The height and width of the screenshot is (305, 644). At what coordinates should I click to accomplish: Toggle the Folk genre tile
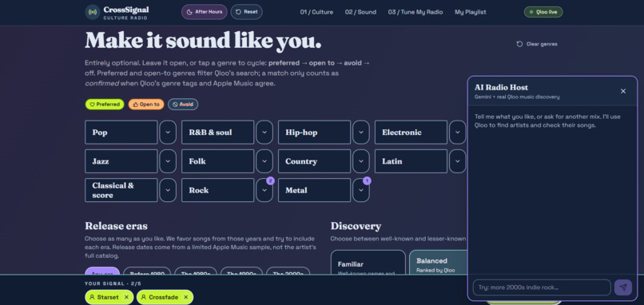(217, 161)
